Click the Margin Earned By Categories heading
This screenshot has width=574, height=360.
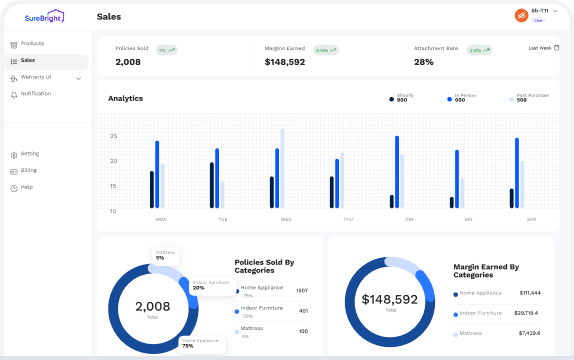486,271
